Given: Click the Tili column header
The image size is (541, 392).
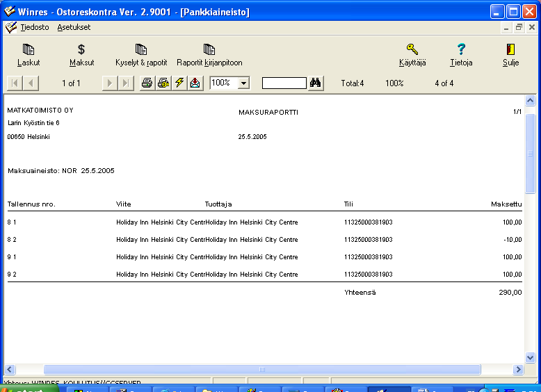Looking at the screenshot, I should point(348,204).
